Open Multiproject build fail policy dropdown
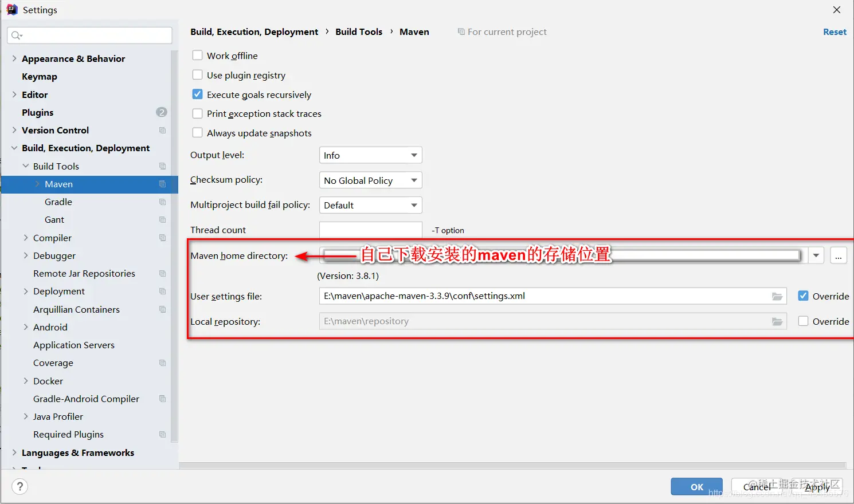 click(370, 205)
